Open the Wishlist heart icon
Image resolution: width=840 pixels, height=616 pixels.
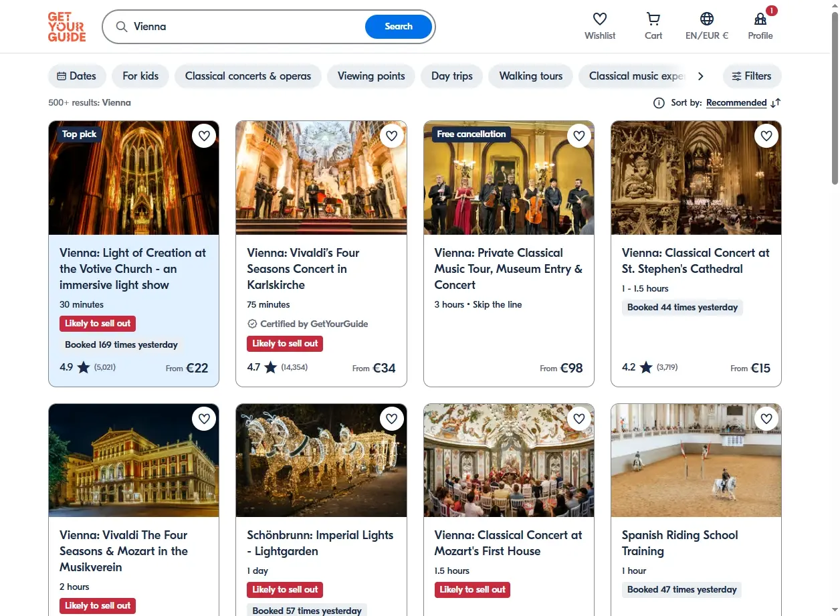pos(600,19)
